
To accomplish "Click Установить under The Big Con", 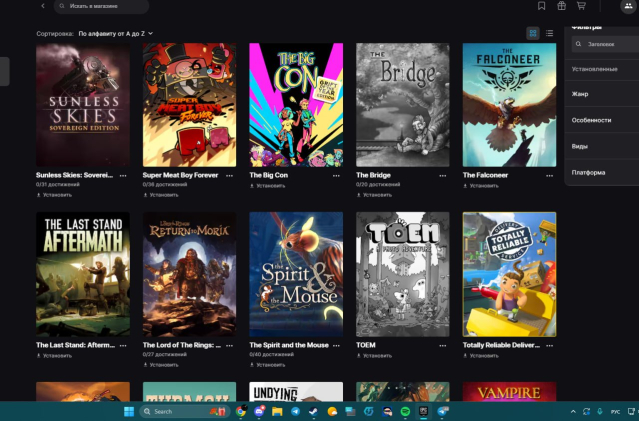I will [x=270, y=185].
